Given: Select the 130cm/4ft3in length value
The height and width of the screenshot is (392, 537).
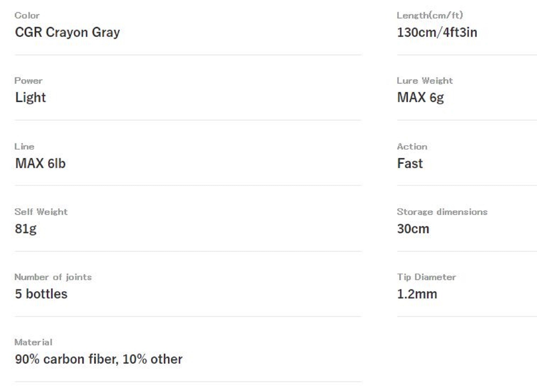Looking at the screenshot, I should tap(437, 32).
